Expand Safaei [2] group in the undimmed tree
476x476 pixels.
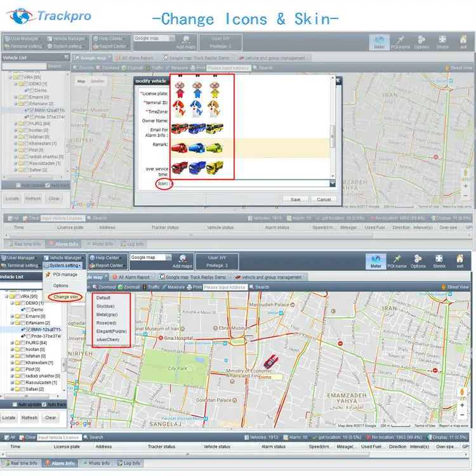pos(12,389)
